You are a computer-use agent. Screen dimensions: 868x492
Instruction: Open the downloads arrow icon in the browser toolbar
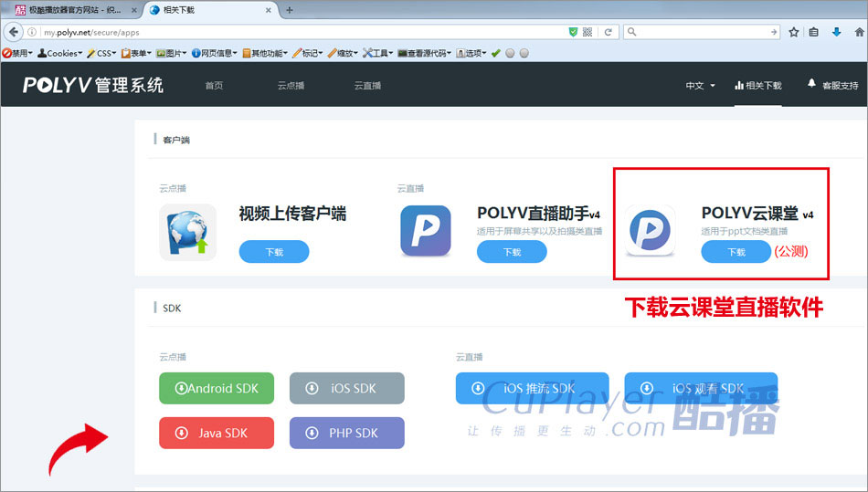[x=836, y=32]
